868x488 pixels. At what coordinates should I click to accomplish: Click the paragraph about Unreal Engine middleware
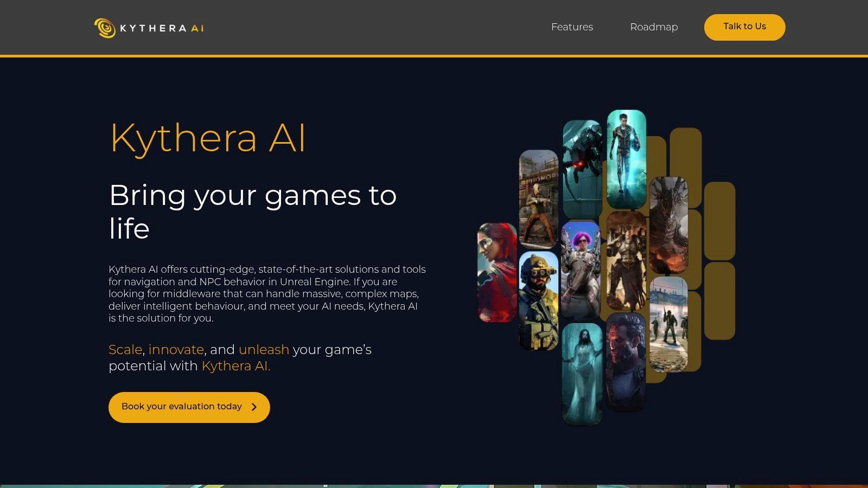pos(267,294)
